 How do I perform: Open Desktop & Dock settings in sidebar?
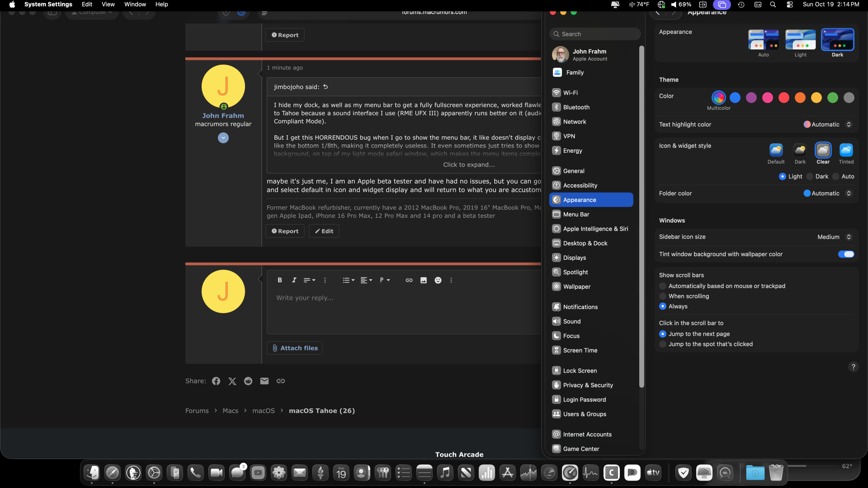(x=585, y=243)
